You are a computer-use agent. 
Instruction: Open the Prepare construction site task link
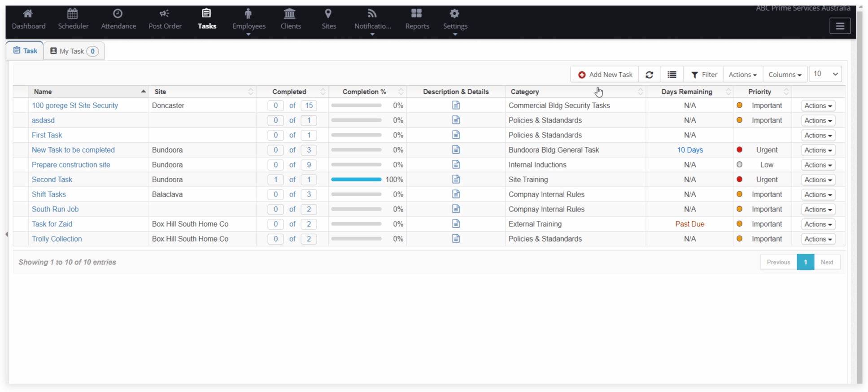pos(71,165)
